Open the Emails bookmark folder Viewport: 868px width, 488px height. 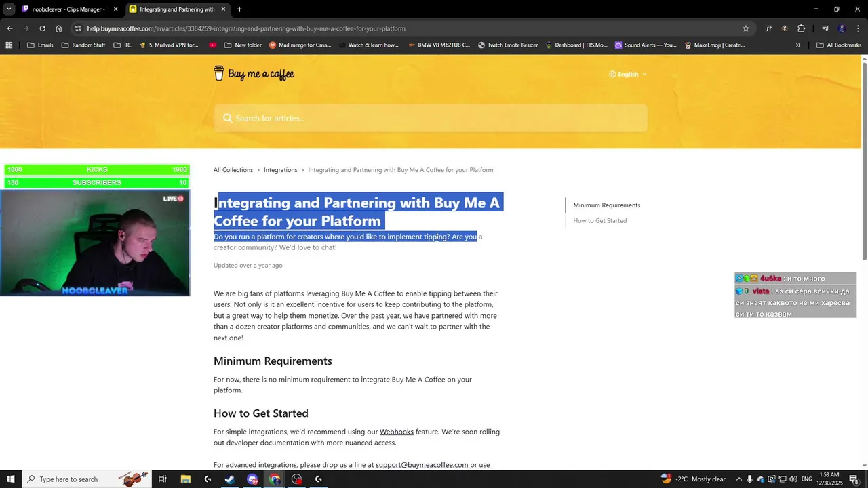click(x=40, y=45)
